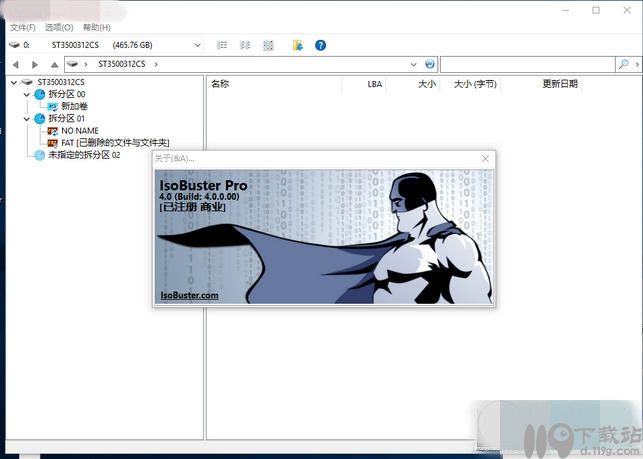643x459 pixels.
Task: Click the NO NAME FAT icon
Action: pos(52,131)
